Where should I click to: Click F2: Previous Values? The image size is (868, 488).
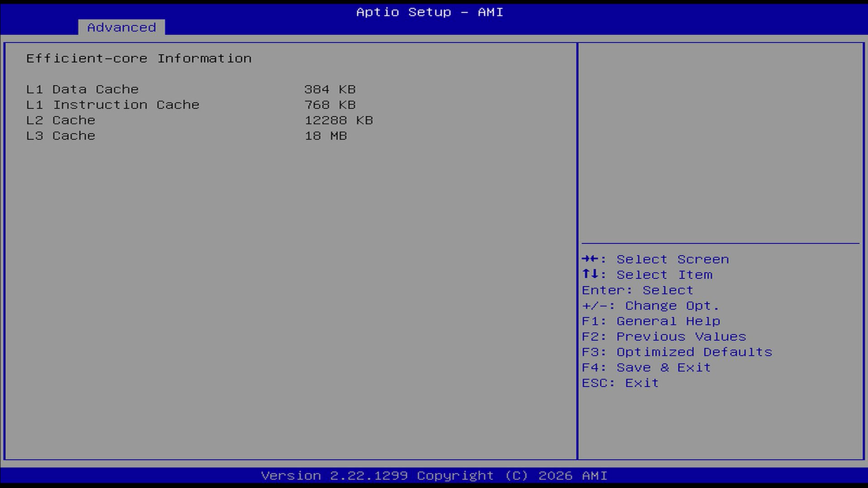pos(664,337)
